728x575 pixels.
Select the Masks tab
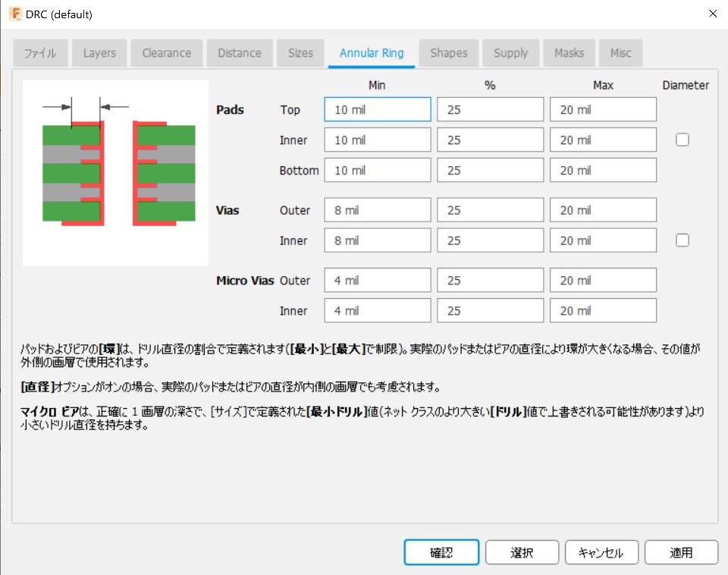569,52
